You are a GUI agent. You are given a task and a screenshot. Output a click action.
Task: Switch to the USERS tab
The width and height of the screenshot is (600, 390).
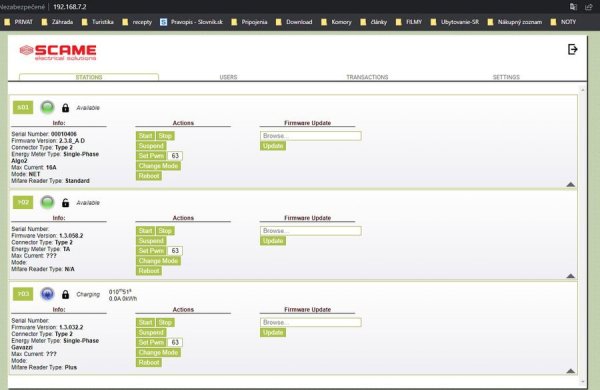point(228,77)
